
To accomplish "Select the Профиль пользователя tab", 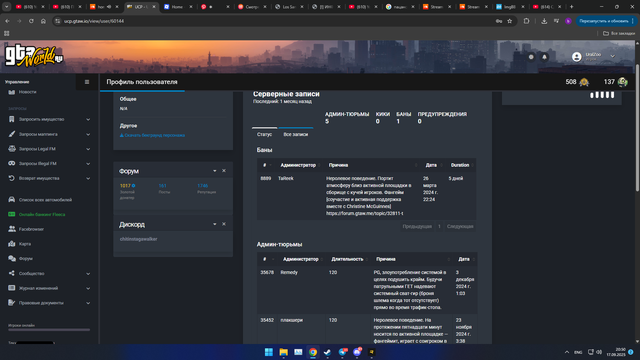I will click(142, 82).
